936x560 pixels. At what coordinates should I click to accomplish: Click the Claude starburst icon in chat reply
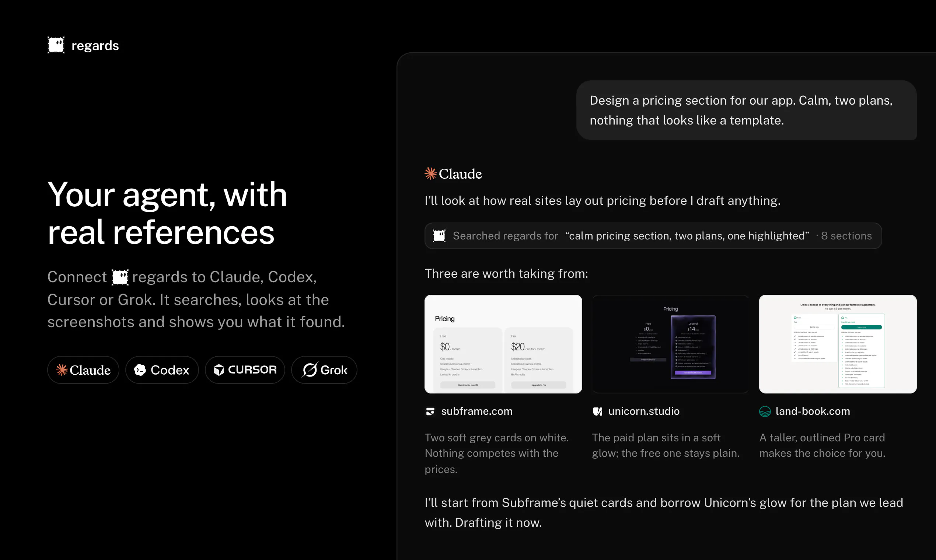pos(431,174)
